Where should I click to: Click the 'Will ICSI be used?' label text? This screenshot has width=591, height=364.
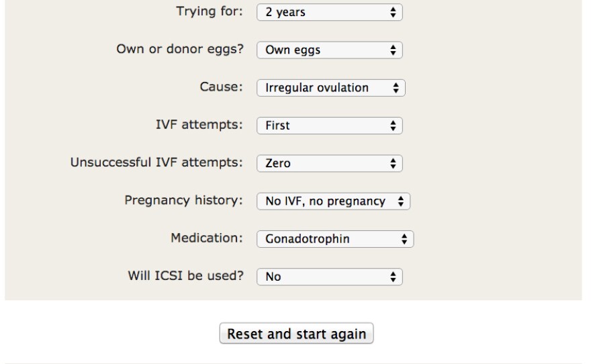pos(185,275)
